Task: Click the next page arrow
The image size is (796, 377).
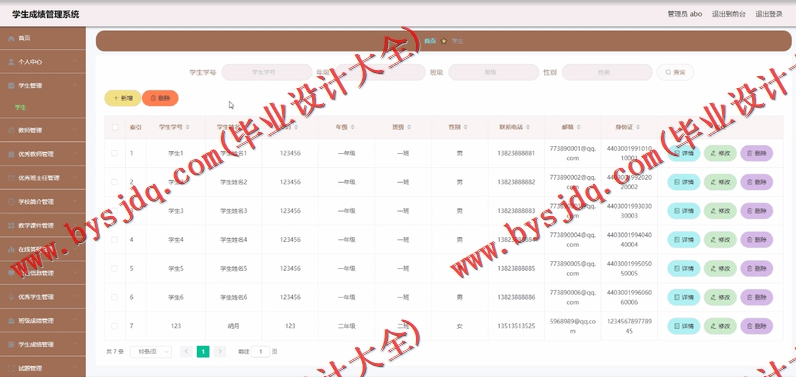Action: coord(219,352)
